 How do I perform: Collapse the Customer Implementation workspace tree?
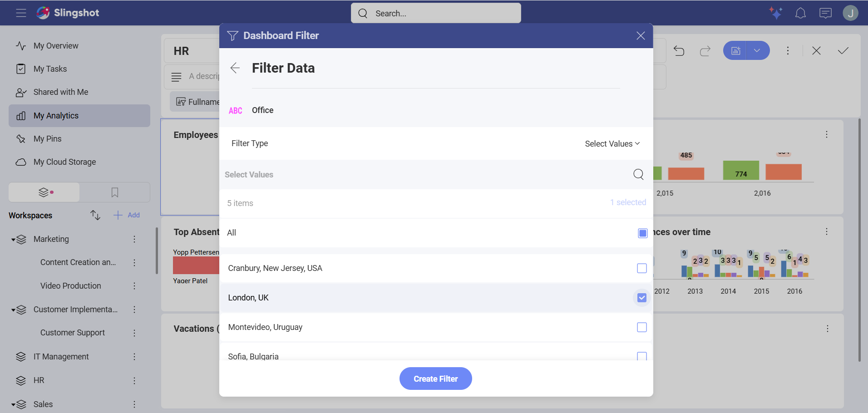coord(14,310)
